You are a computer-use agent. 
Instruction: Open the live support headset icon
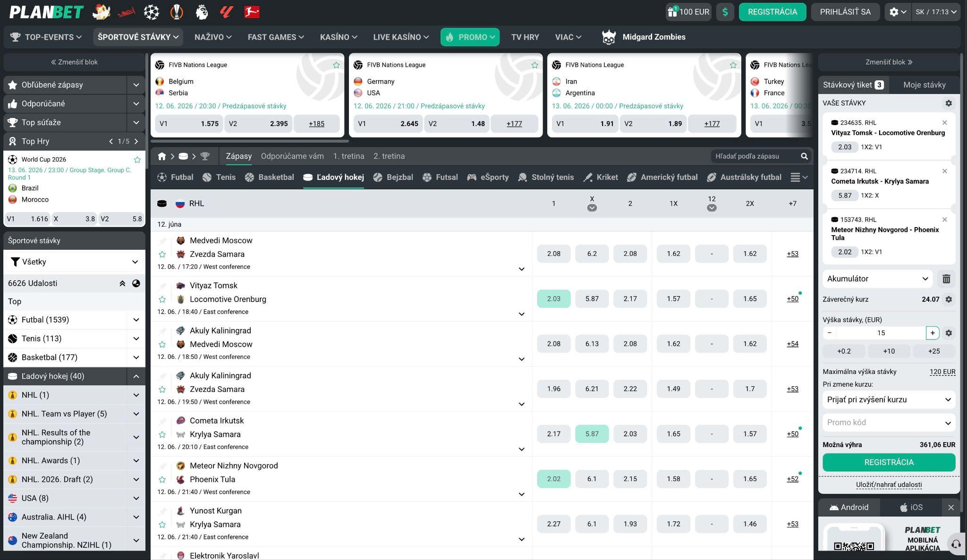pyautogui.click(x=956, y=544)
